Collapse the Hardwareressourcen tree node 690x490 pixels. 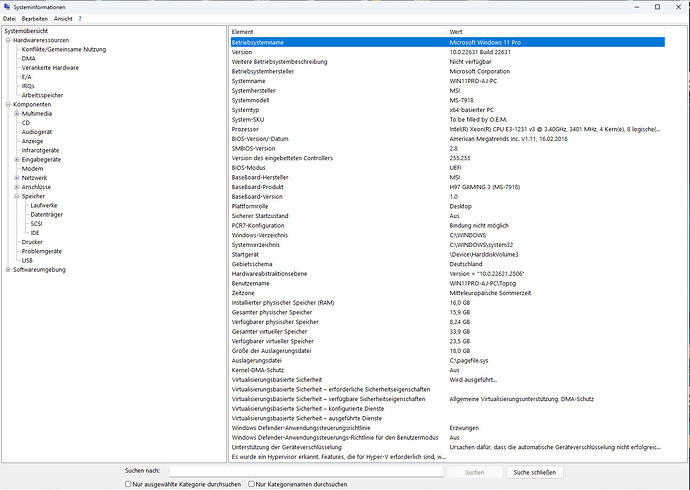tap(8, 40)
